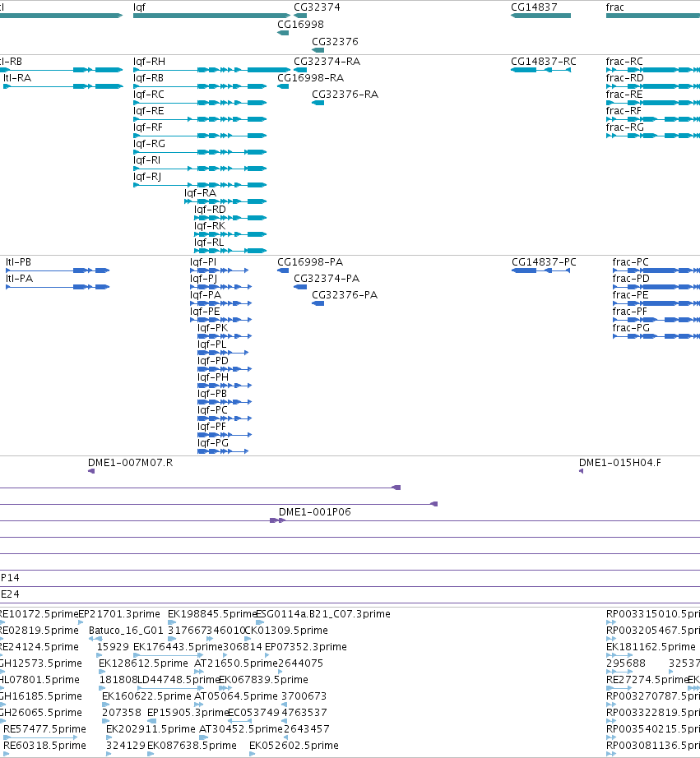The image size is (700, 758).
Task: Select ltl-PB protein label
Action: point(18,262)
